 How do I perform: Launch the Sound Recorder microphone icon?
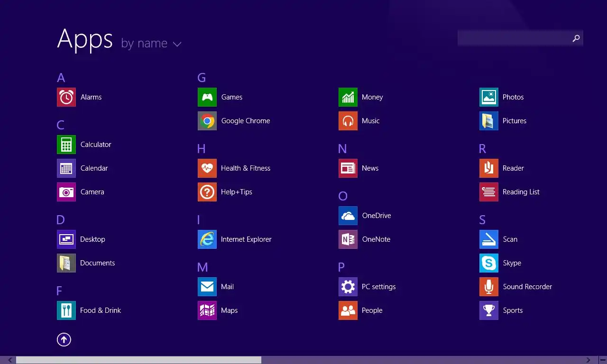[489, 287]
